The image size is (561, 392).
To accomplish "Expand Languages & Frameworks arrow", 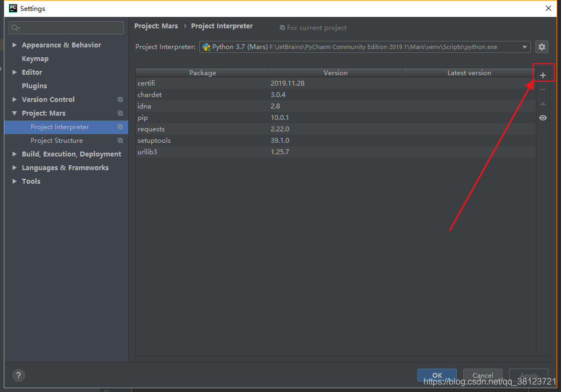I will tap(14, 167).
